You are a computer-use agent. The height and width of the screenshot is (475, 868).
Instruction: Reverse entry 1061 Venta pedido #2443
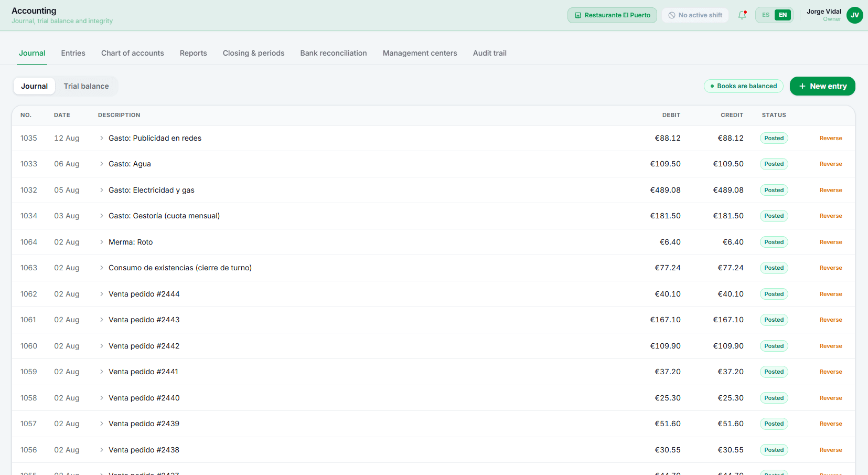[831, 320]
